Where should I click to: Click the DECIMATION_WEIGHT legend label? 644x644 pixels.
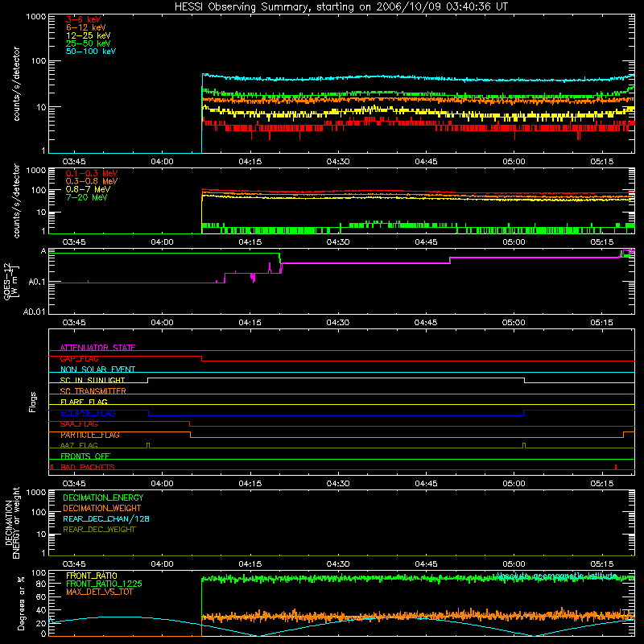tap(102, 509)
